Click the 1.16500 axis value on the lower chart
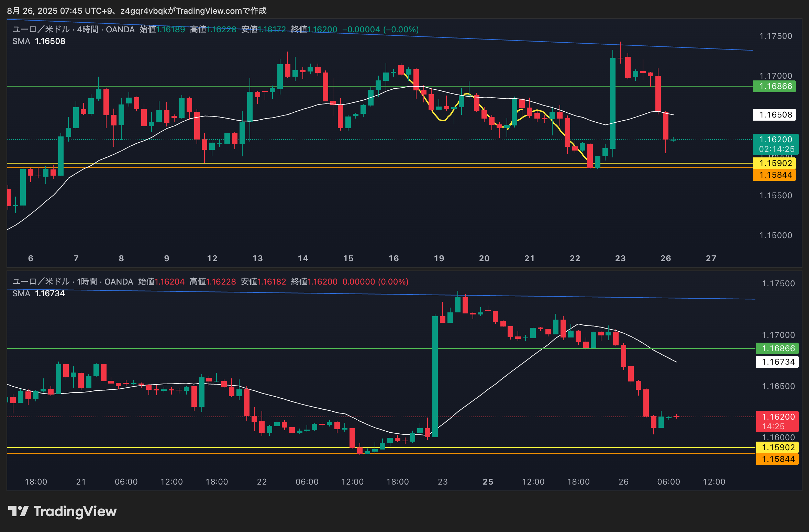Image resolution: width=809 pixels, height=532 pixels. click(x=778, y=386)
